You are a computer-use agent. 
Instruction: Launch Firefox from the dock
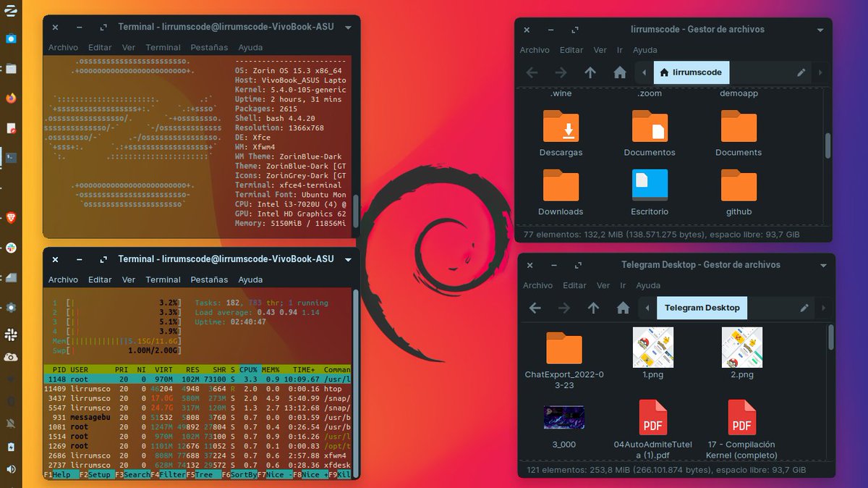(x=10, y=98)
